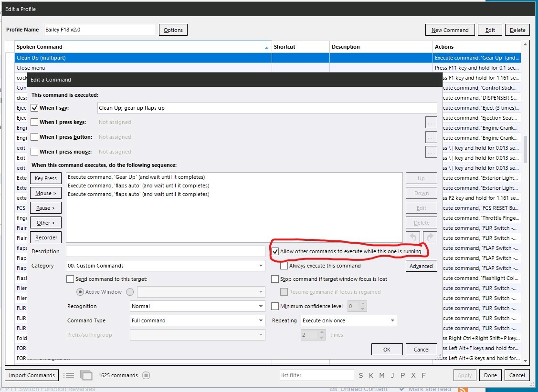538x392 pixels.
Task: Click the stop icon after 1625 commands
Action: (x=146, y=376)
